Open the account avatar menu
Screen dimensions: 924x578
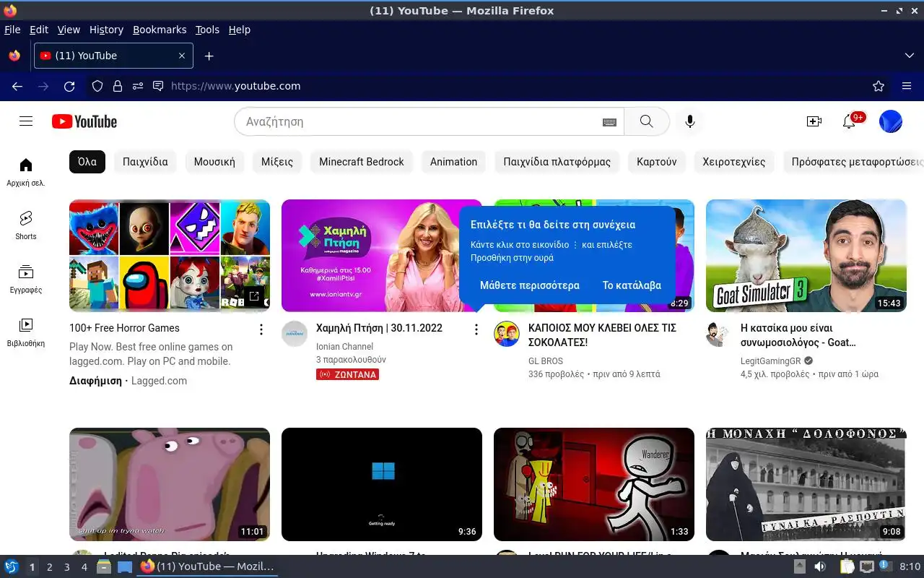click(x=891, y=121)
